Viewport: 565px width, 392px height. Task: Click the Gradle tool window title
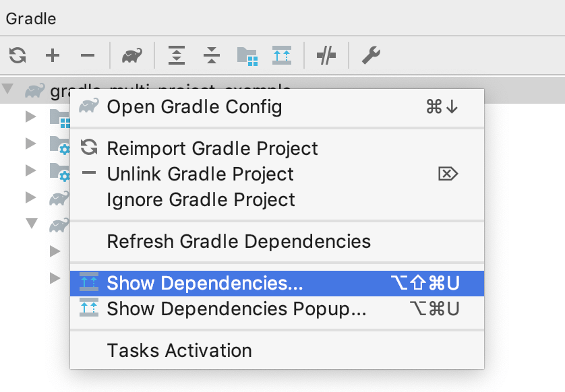coord(30,19)
